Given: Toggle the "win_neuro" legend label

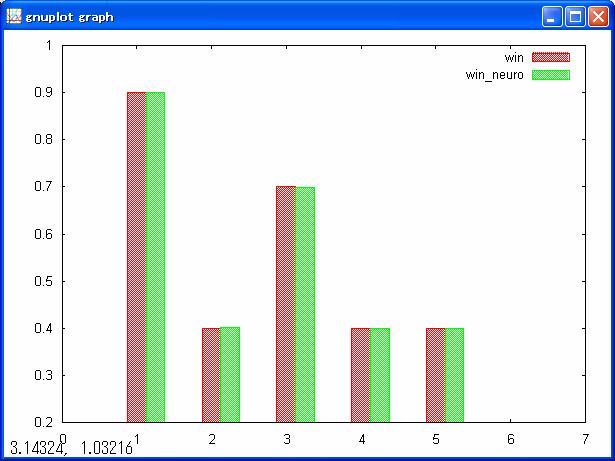Looking at the screenshot, I should coord(495,74).
